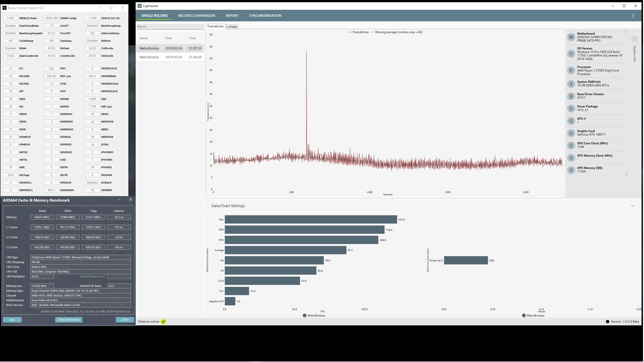The image size is (644, 362).
Task: Switch to the Record Comparison tab
Action: (x=197, y=16)
